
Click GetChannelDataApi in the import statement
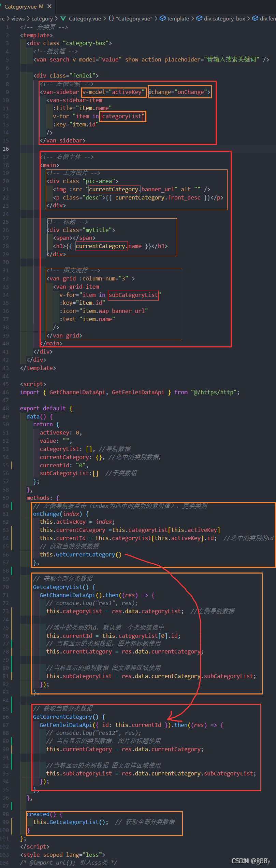coord(77,392)
